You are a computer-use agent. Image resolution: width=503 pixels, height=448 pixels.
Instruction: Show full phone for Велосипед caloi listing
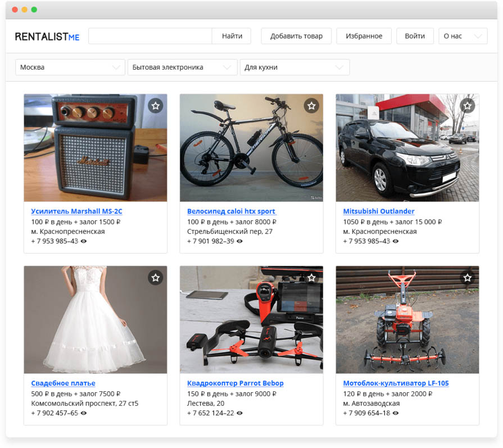(x=239, y=241)
